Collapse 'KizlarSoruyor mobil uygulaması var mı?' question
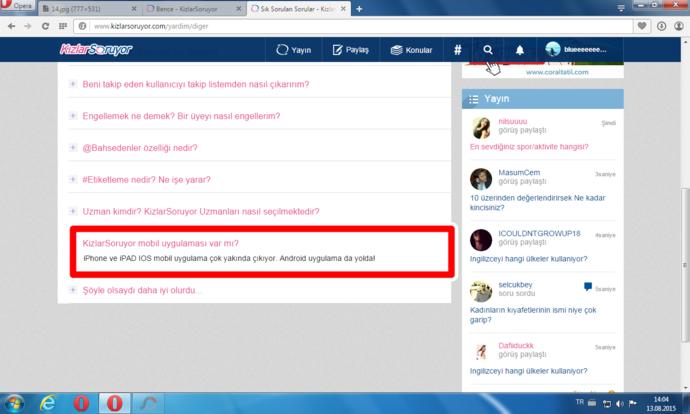This screenshot has width=690, height=414. pyautogui.click(x=161, y=243)
